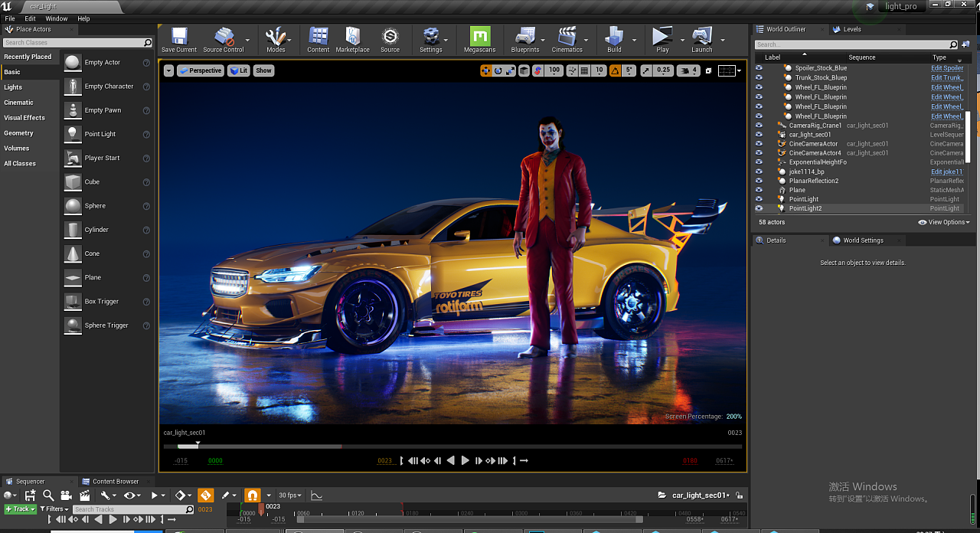980x533 pixels.
Task: Open the Lit view mode dropdown
Action: coord(239,70)
